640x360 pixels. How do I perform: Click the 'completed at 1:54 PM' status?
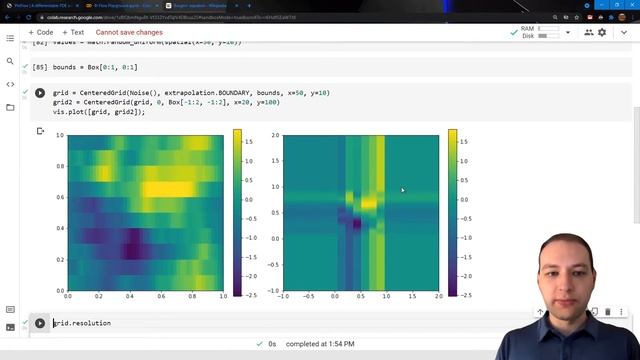point(320,344)
